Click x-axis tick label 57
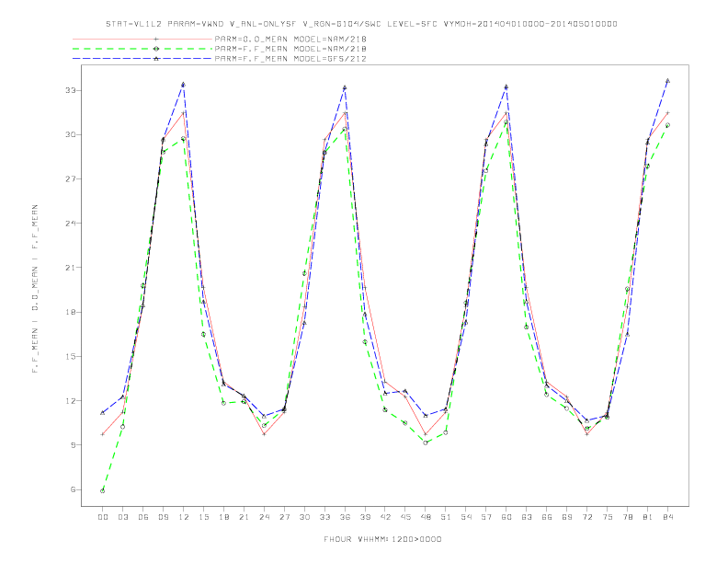Image resolution: width=728 pixels, height=563 pixels. pyautogui.click(x=486, y=517)
